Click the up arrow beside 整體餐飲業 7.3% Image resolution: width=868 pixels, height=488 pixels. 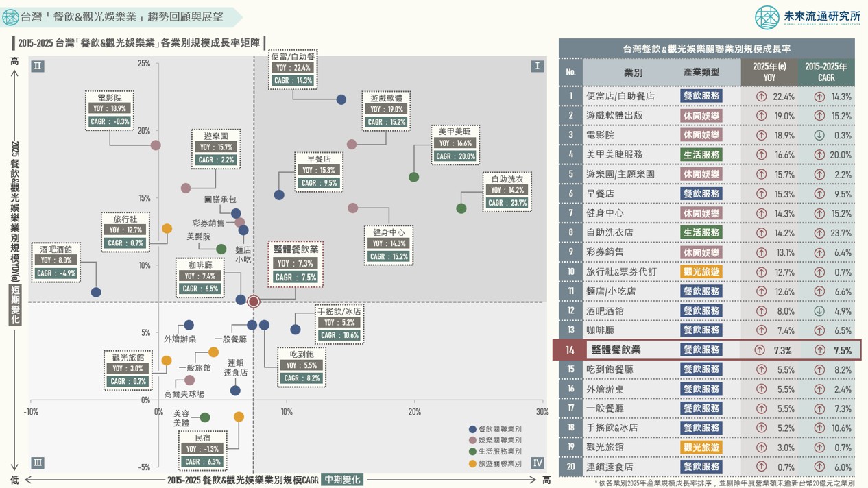(761, 351)
